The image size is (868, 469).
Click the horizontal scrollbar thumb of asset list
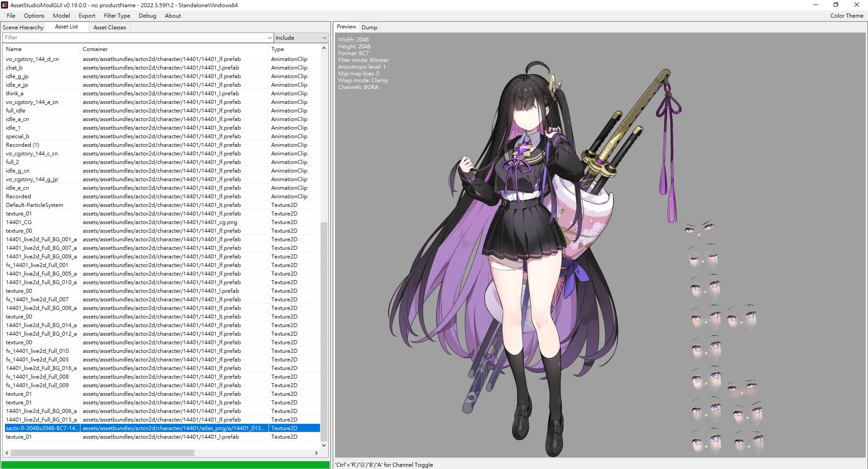point(103,453)
